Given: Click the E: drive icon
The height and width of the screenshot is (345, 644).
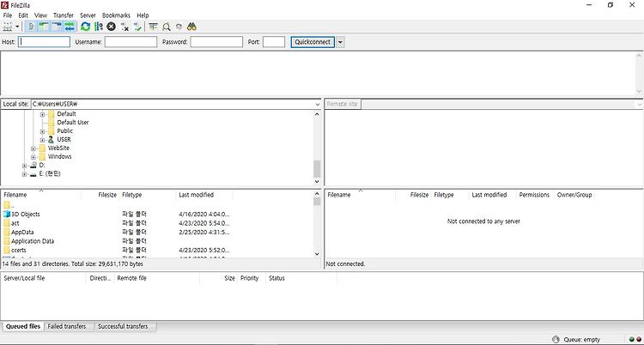Looking at the screenshot, I should (33, 174).
